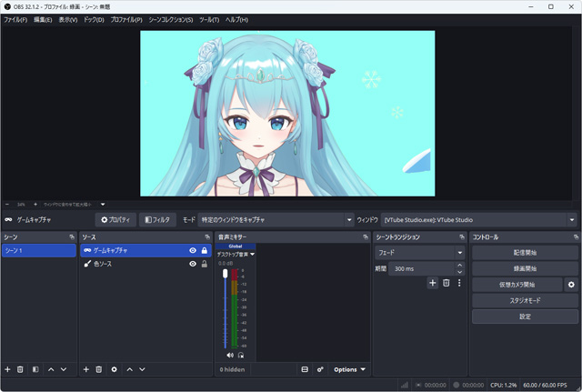Add a new scene with plus icon
582x392 pixels.
(7, 369)
